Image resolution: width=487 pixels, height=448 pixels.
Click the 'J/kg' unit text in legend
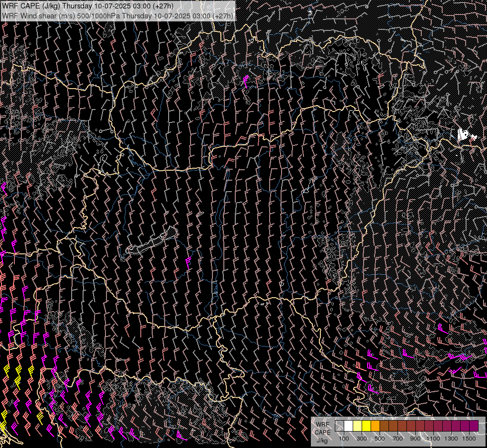coord(322,441)
